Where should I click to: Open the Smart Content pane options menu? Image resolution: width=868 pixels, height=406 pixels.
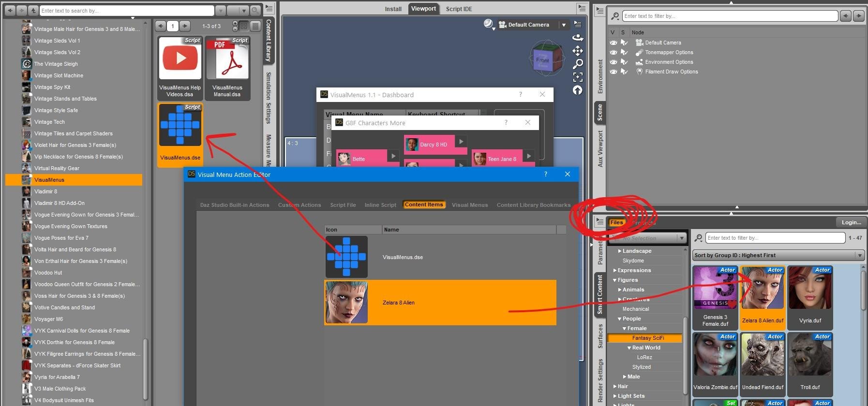click(x=600, y=221)
